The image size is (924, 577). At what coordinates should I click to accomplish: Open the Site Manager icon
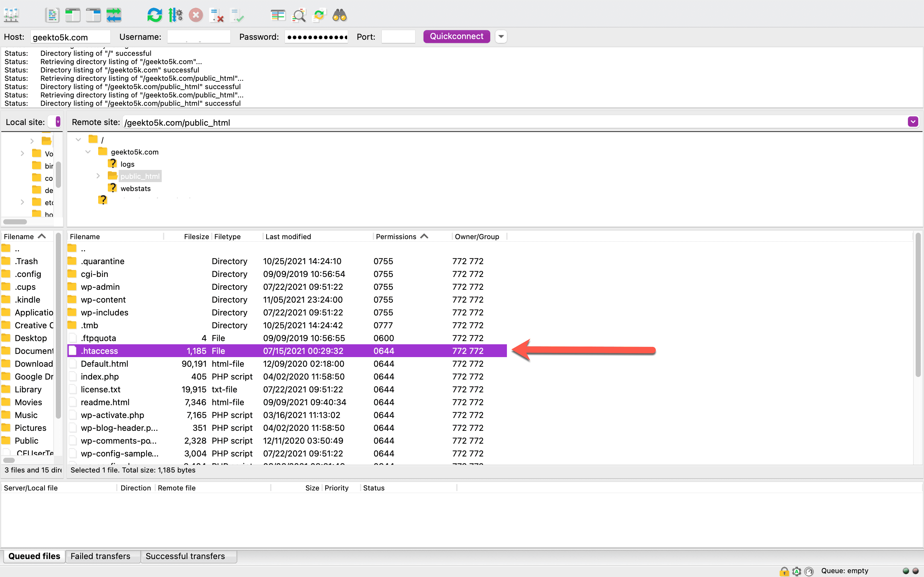pos(11,16)
